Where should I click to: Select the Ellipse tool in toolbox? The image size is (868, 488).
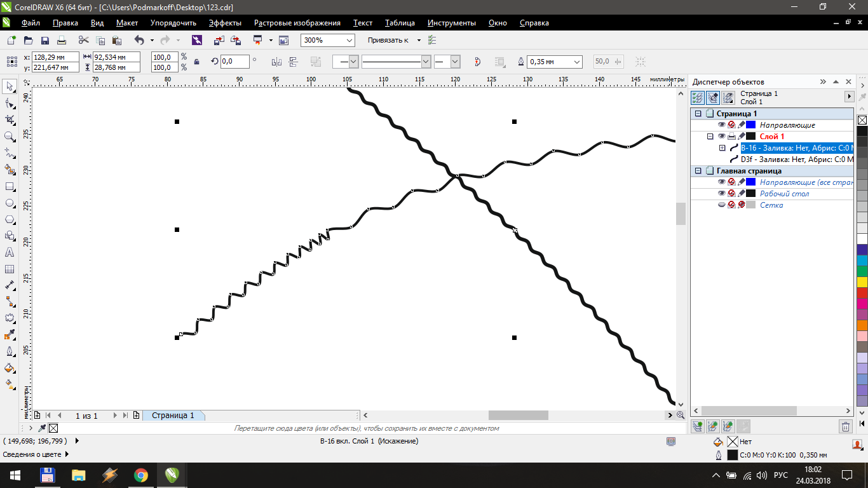[x=10, y=203]
